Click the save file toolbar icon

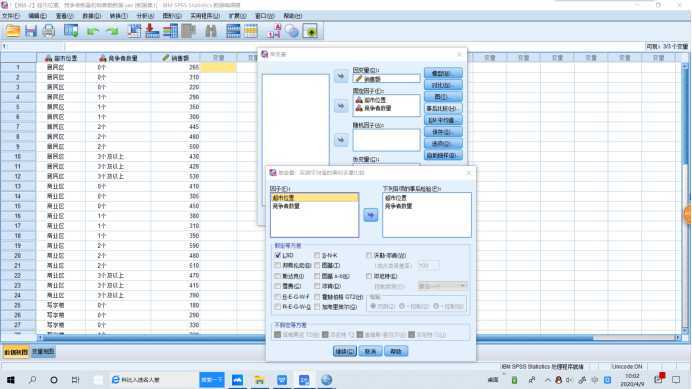tap(30, 31)
